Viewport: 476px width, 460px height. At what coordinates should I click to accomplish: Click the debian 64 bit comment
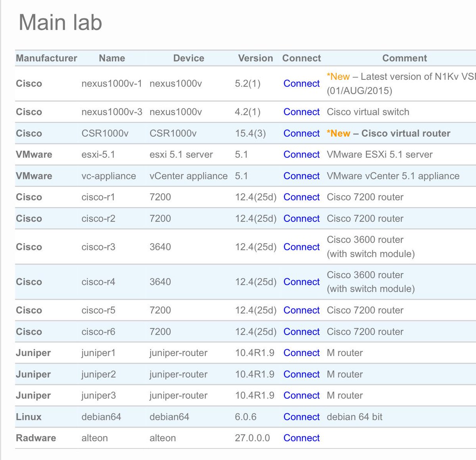[355, 417]
